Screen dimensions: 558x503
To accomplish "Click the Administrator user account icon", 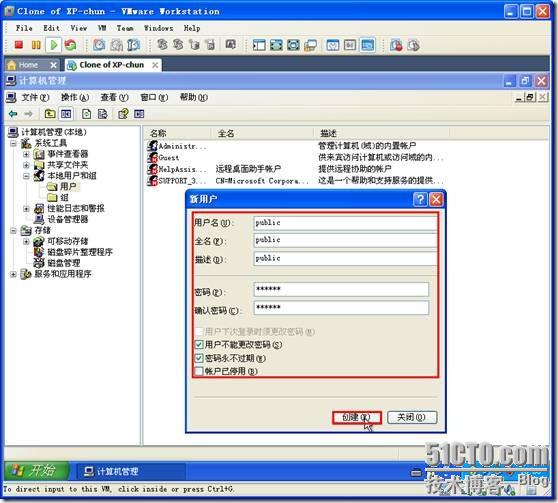I will 153,146.
